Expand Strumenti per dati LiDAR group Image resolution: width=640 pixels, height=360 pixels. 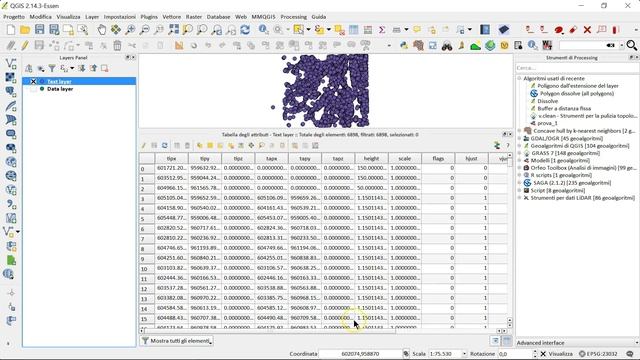click(x=520, y=198)
